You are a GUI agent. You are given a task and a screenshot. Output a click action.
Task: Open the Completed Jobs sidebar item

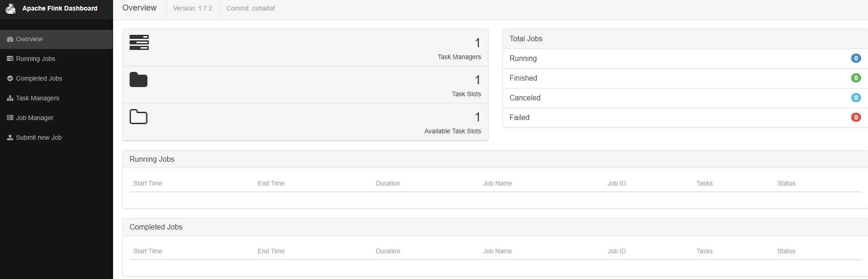point(39,78)
